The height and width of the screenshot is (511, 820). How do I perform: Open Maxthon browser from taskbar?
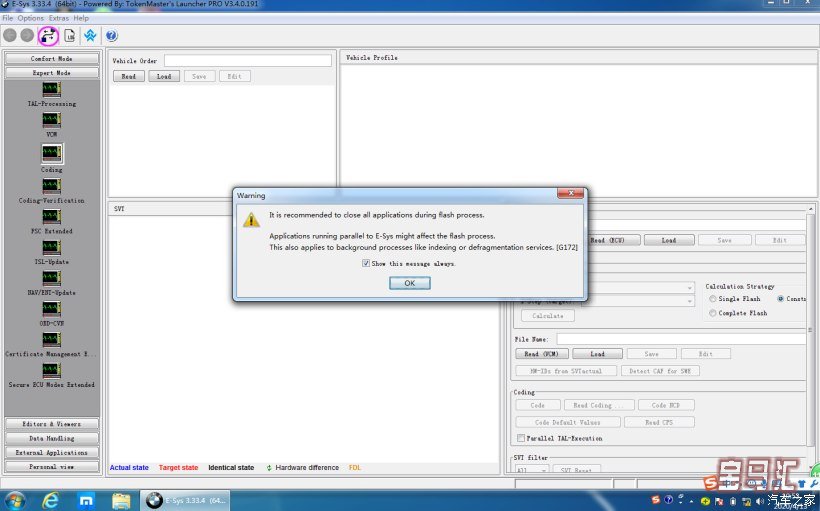86,501
